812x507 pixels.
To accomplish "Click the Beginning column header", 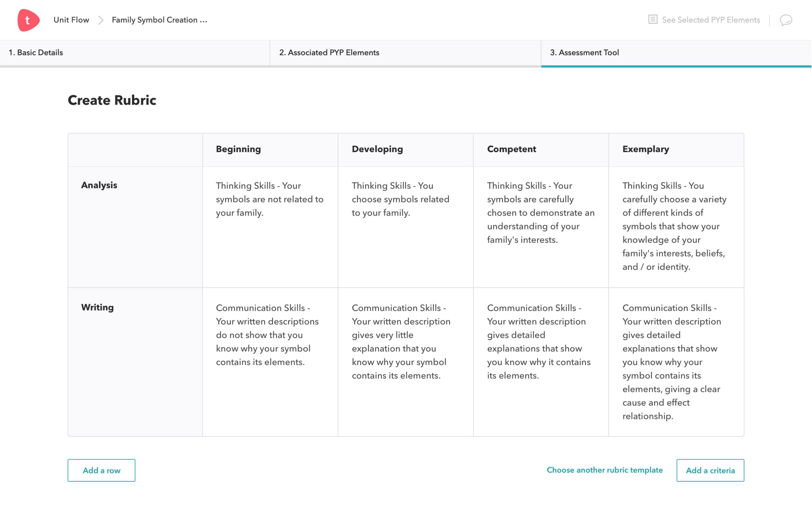I will (x=238, y=149).
